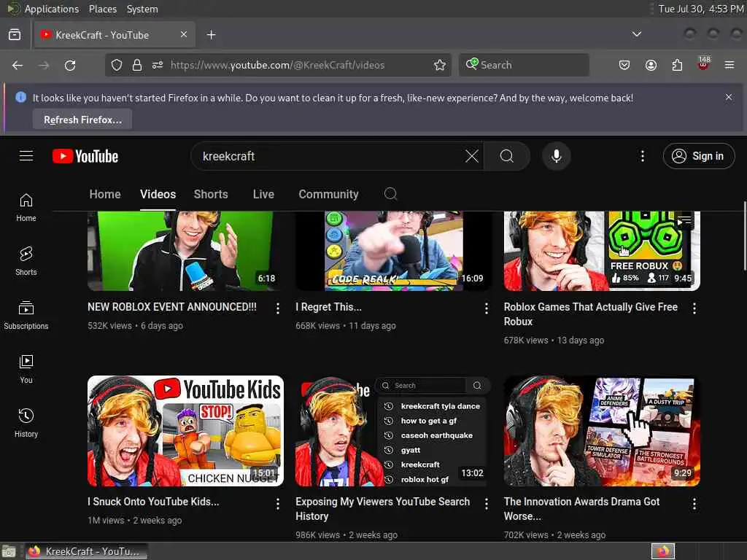Go back to previous page
This screenshot has width=747, height=560.
[x=18, y=65]
